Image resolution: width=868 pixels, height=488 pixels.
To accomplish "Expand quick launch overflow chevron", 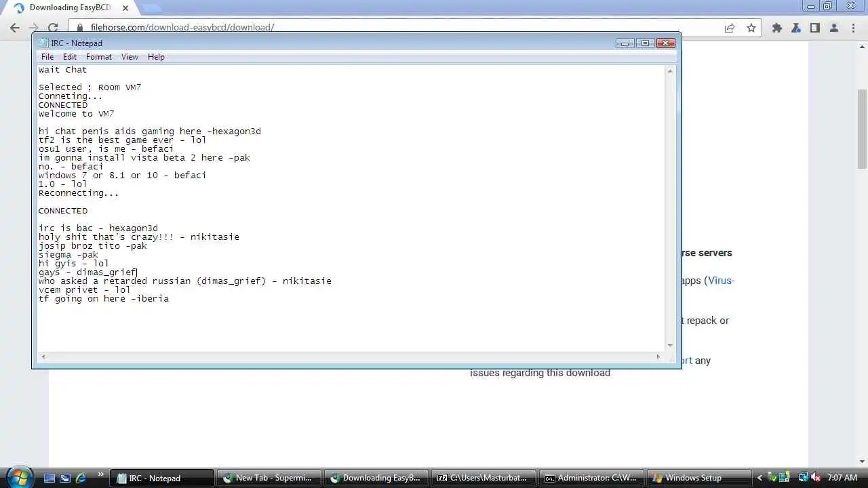I will 101,475.
